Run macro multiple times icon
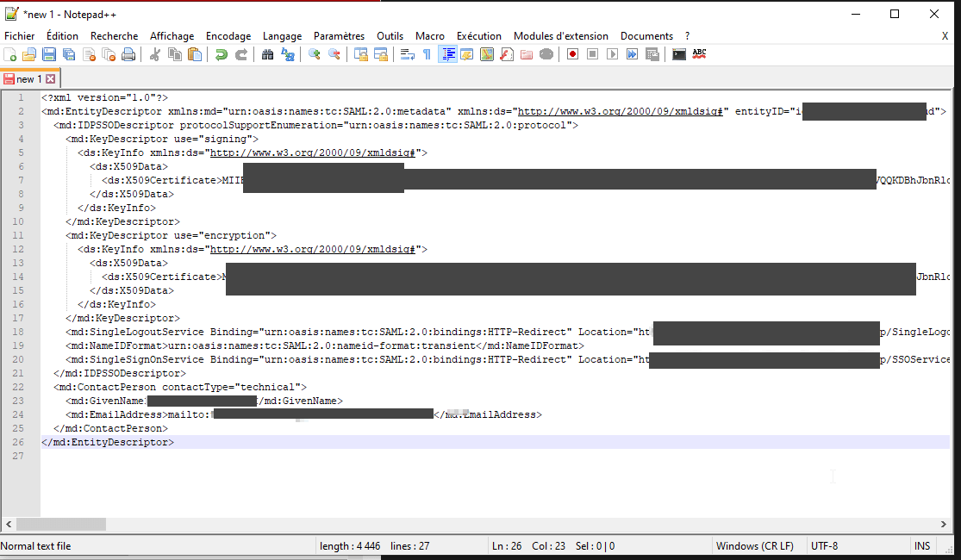The image size is (961, 560). tap(632, 54)
